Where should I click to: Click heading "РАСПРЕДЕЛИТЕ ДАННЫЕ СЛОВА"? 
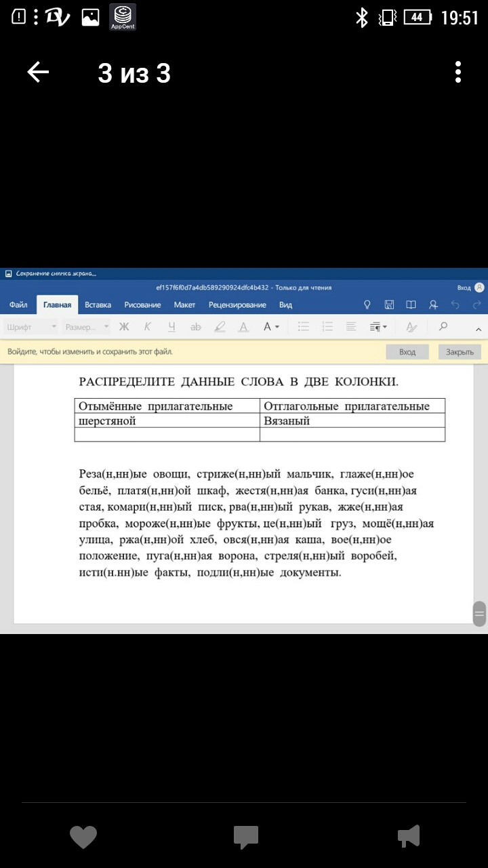[182, 382]
